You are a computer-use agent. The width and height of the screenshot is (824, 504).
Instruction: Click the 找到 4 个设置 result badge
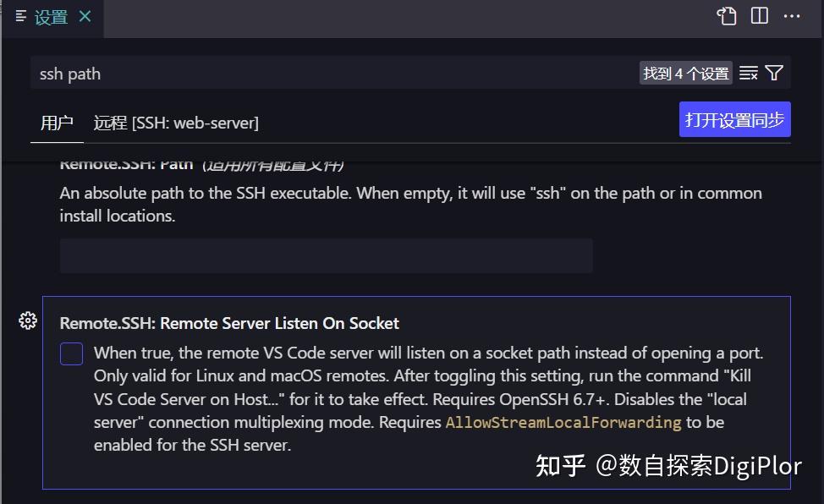(684, 73)
